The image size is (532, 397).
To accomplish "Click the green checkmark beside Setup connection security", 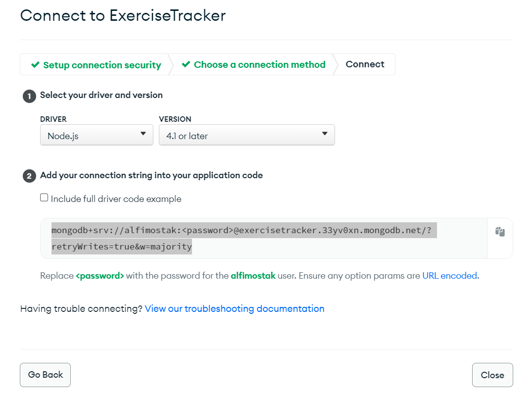I will click(x=35, y=64).
